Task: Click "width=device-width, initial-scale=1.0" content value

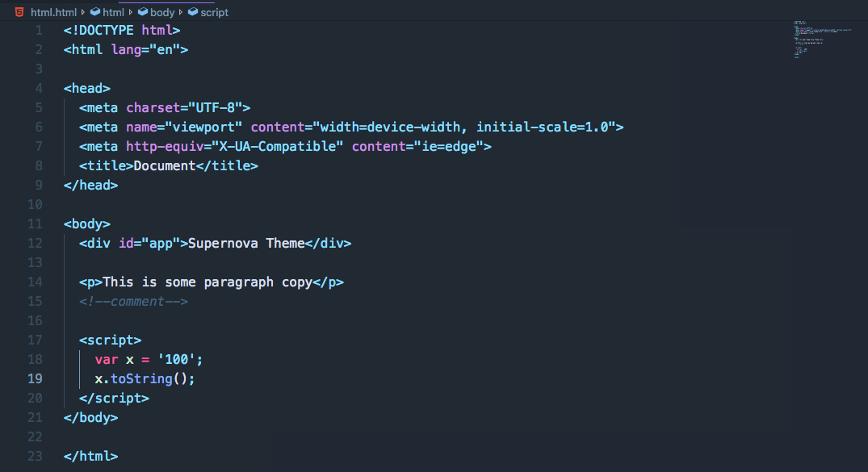Action: [464, 127]
